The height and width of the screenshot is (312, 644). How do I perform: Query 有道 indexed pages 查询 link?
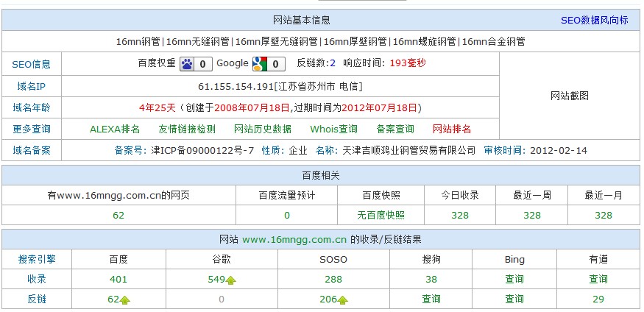[598, 280]
